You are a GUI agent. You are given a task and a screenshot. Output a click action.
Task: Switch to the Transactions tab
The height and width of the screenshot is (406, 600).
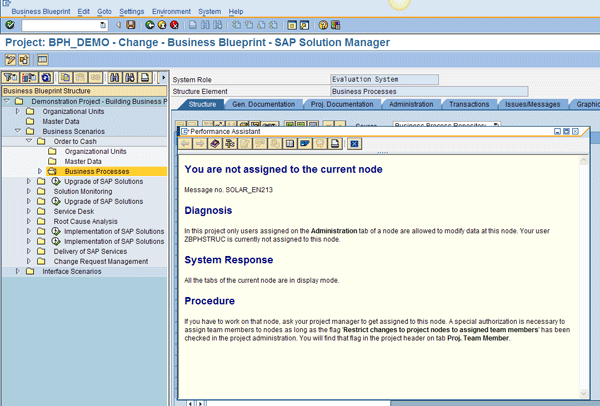469,103
